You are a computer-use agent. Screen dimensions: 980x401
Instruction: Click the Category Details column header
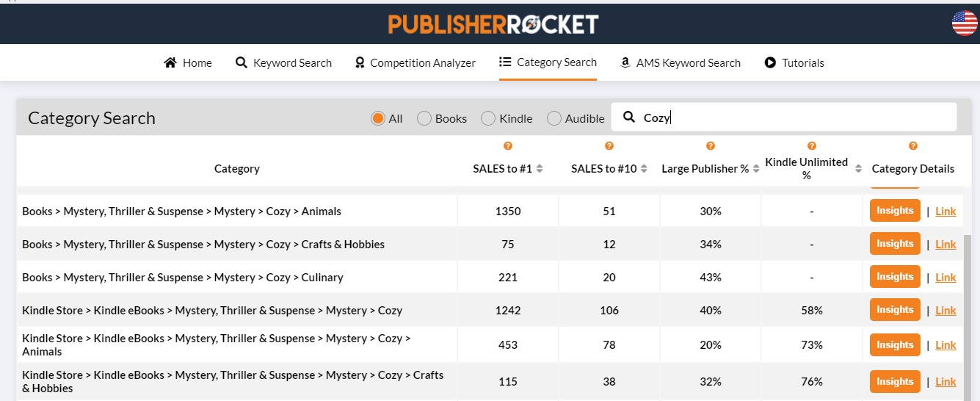pyautogui.click(x=913, y=169)
